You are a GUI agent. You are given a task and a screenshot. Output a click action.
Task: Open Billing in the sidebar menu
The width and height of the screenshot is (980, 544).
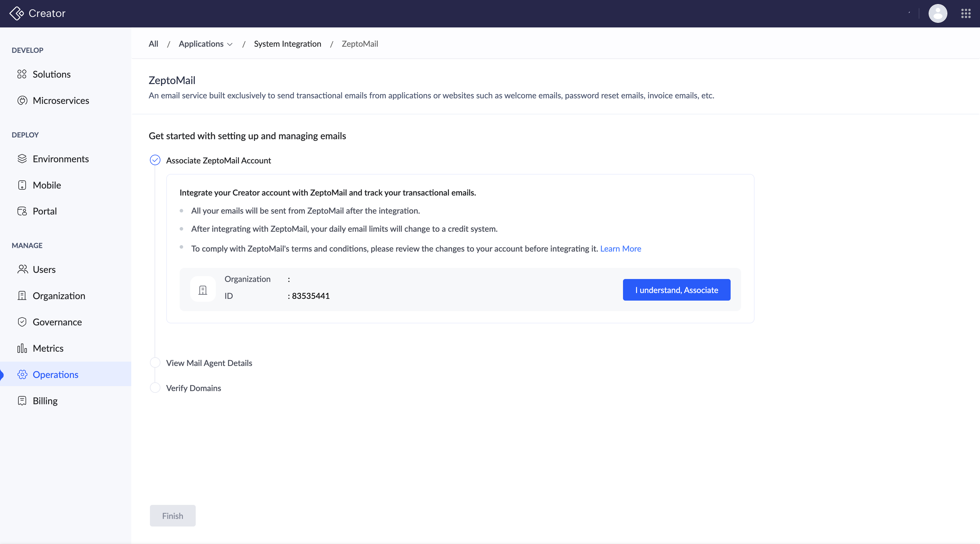[45, 401]
